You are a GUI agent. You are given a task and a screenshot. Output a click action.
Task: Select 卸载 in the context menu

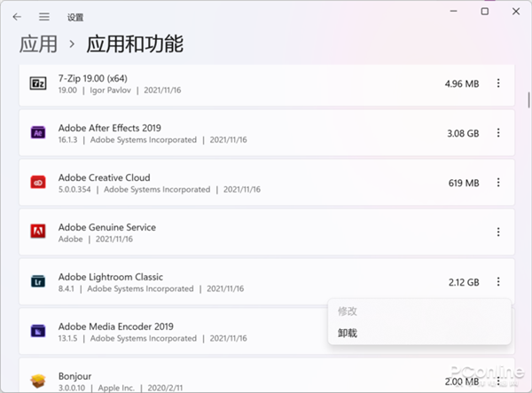(x=348, y=333)
